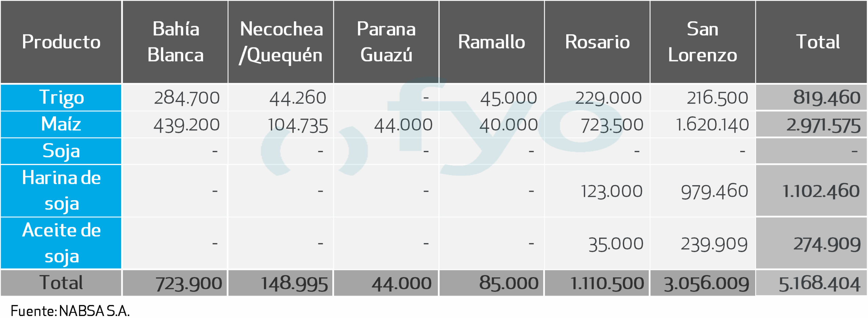Click the Trigo total value 819.460
868x318 pixels.
click(827, 98)
